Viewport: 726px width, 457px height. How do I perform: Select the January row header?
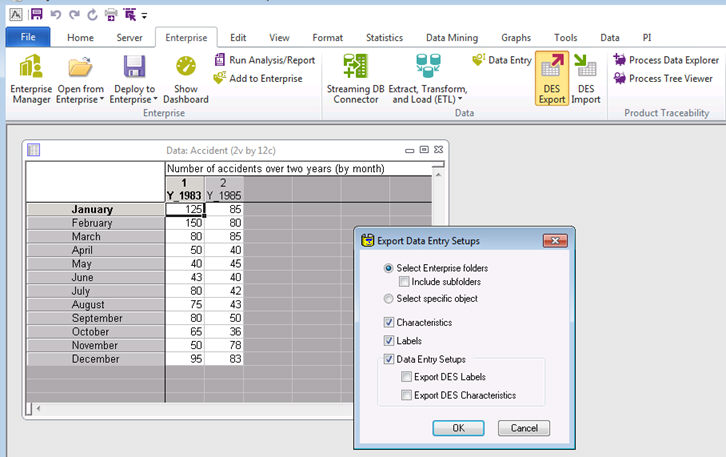coord(95,209)
